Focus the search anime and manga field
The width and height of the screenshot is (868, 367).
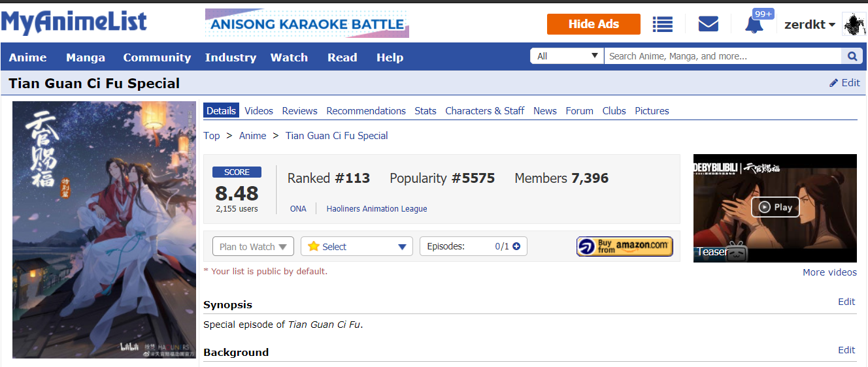722,56
